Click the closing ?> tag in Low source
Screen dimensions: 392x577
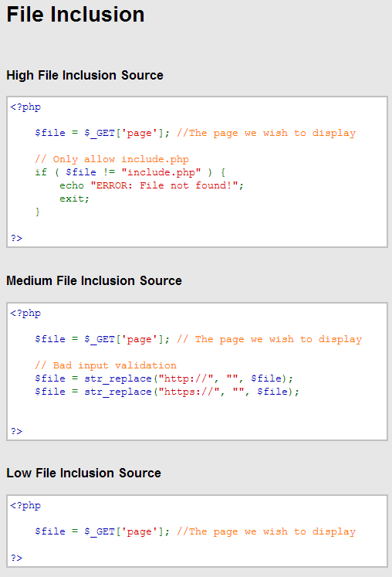[x=16, y=558]
